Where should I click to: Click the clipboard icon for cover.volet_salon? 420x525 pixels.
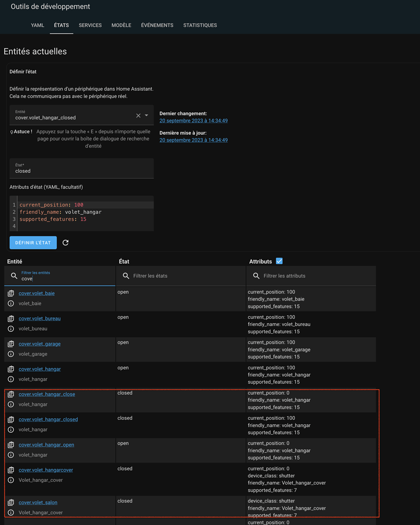pos(10,502)
